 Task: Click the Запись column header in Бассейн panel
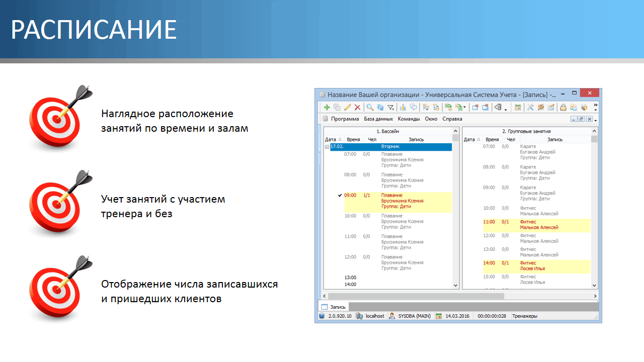pyautogui.click(x=416, y=139)
